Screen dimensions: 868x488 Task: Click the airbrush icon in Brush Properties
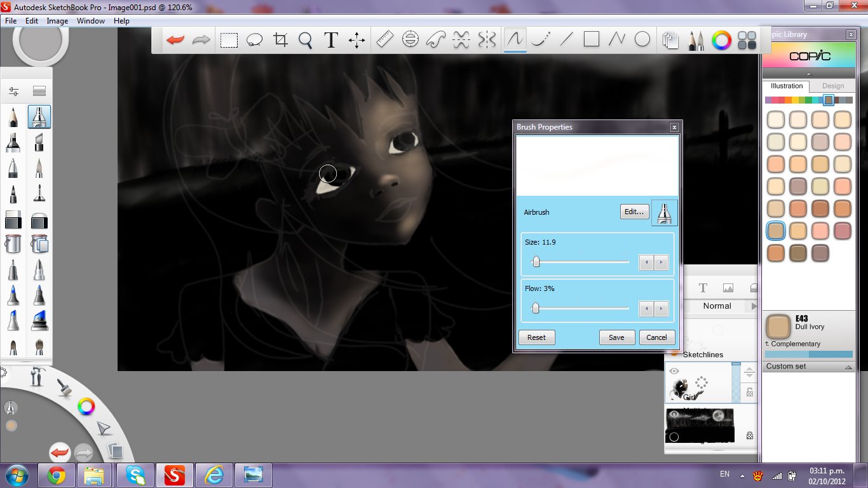665,212
